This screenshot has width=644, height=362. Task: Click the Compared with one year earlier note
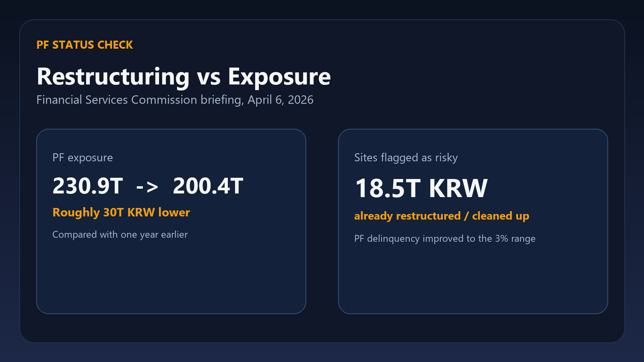(x=120, y=234)
